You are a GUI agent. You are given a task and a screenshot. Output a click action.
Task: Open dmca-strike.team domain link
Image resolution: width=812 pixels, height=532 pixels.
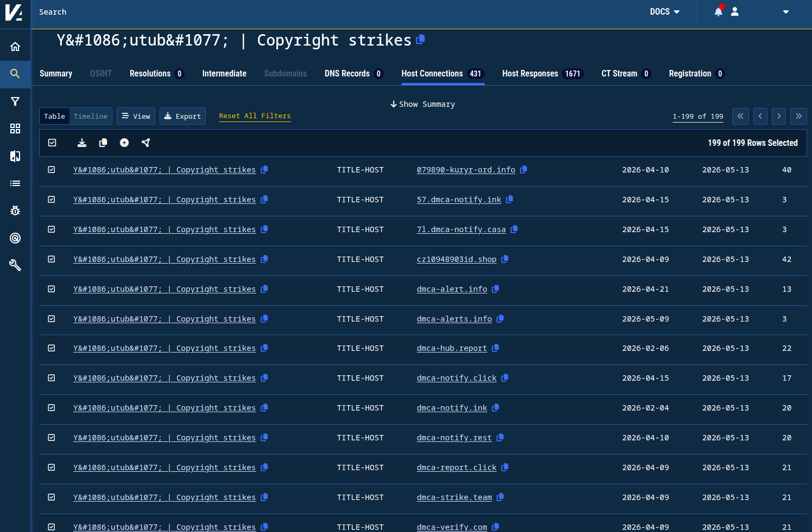(x=454, y=497)
